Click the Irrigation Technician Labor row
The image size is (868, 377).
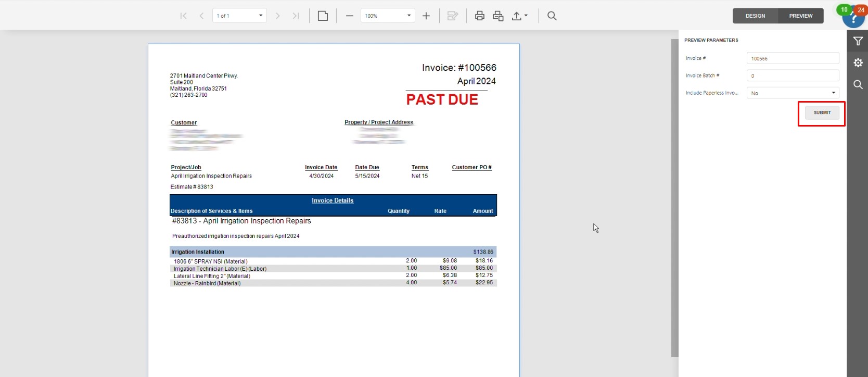pos(333,269)
